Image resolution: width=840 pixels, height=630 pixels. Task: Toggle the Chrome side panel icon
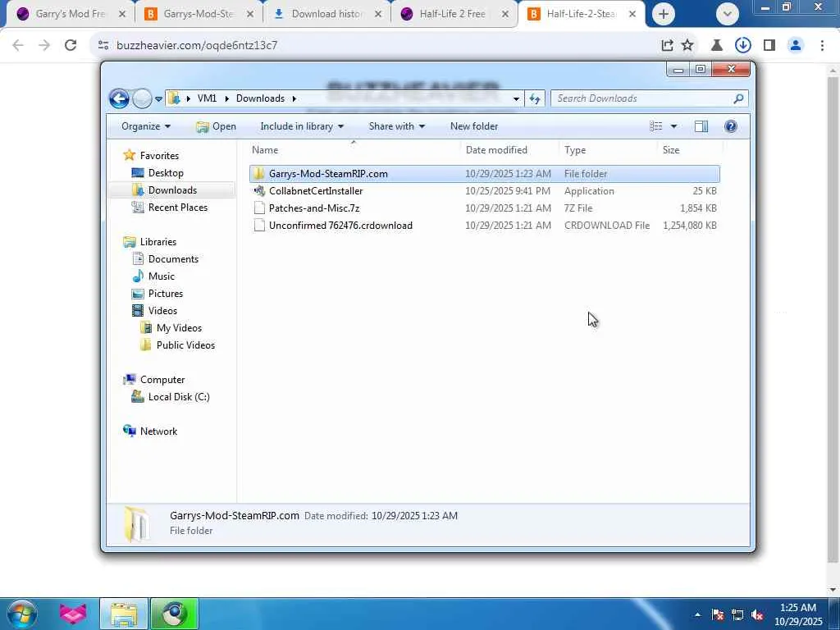coord(769,46)
